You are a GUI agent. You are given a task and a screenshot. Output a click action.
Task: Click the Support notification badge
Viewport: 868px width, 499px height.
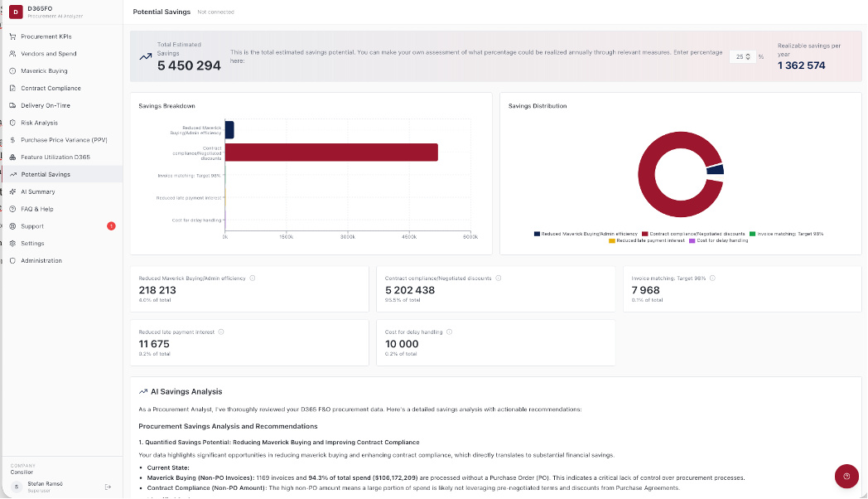pyautogui.click(x=111, y=225)
